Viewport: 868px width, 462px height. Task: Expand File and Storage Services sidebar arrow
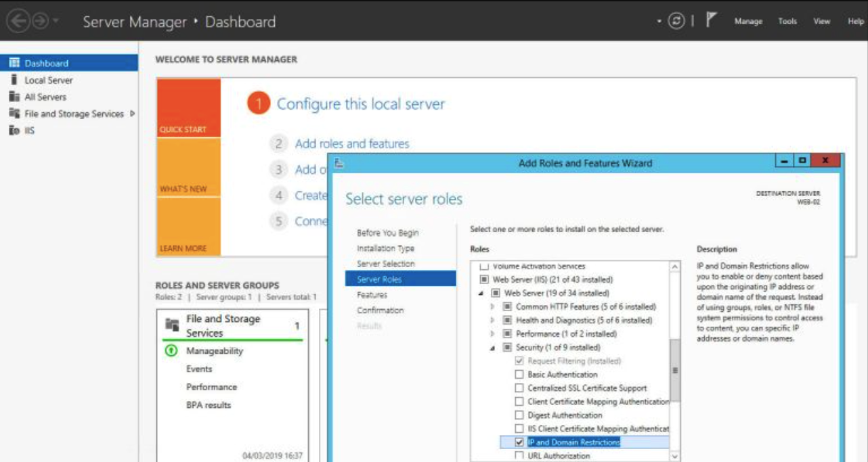(132, 114)
